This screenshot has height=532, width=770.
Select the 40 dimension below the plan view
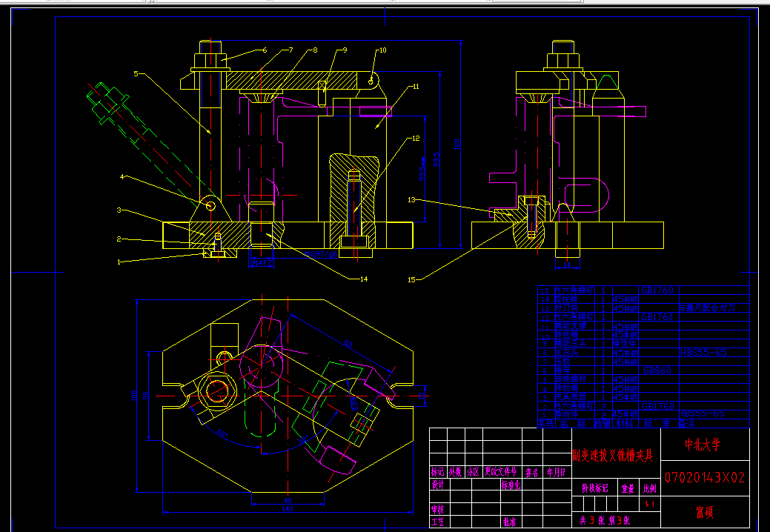[288, 501]
